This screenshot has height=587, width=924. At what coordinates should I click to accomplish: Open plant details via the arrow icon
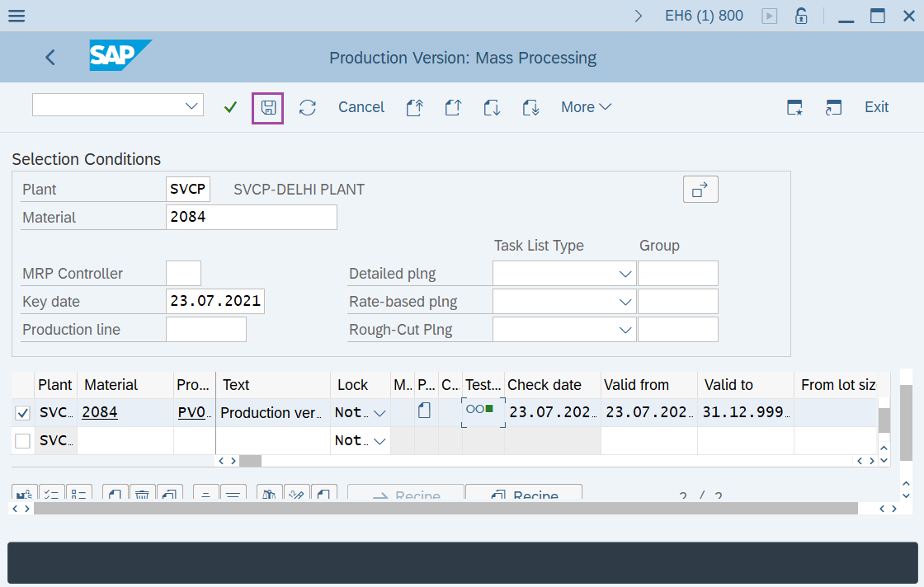click(700, 189)
